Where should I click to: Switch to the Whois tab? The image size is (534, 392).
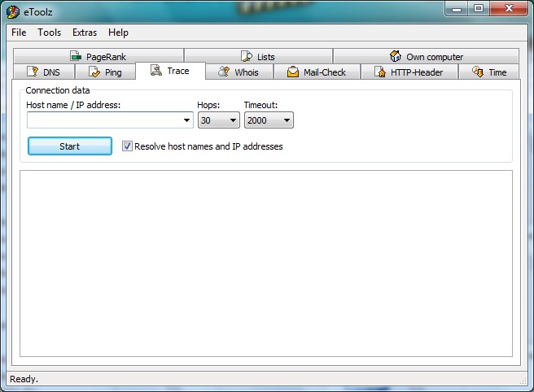click(x=239, y=72)
